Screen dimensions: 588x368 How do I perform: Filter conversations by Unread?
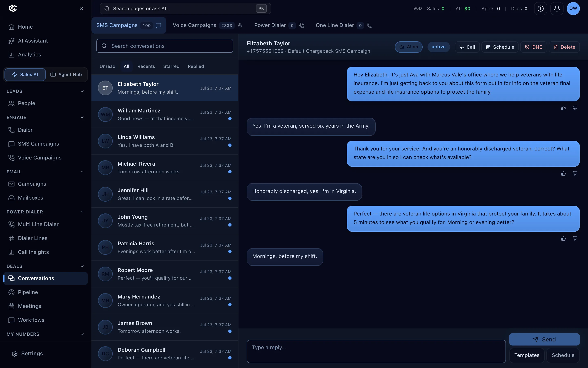[107, 66]
